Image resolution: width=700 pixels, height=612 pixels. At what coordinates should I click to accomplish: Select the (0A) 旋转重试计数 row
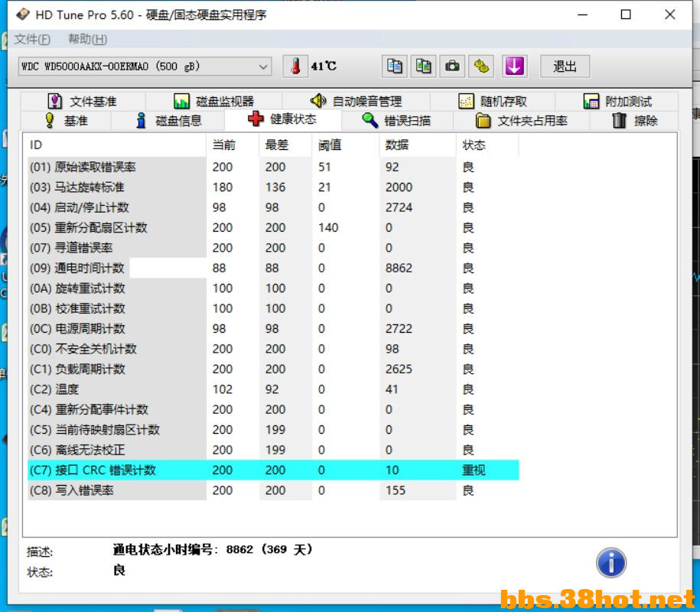click(273, 288)
